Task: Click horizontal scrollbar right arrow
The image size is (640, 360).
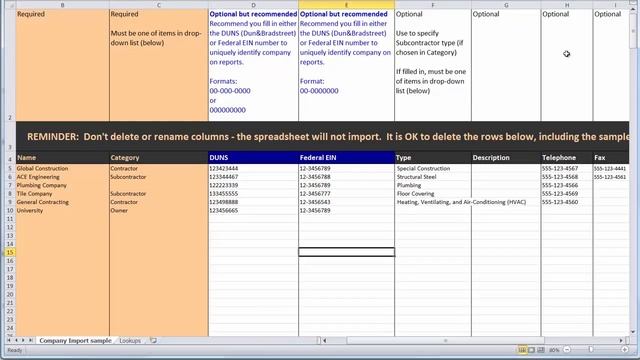Action: (x=621, y=340)
